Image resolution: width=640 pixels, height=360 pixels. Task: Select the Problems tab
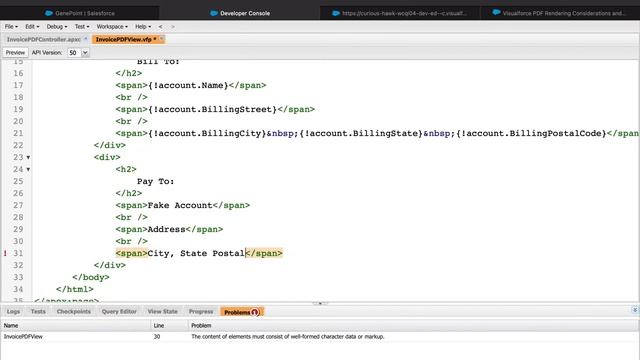pyautogui.click(x=242, y=312)
